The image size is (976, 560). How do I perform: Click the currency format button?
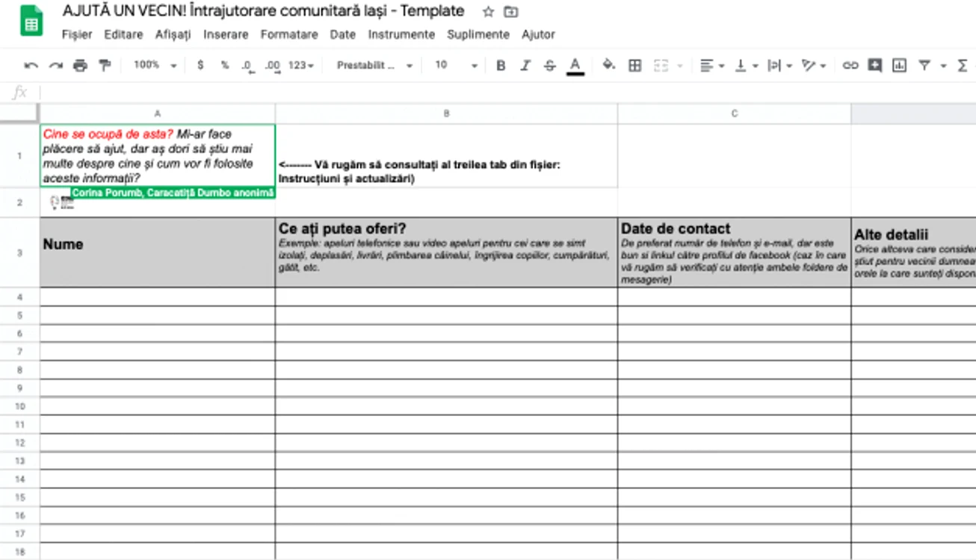tap(200, 66)
